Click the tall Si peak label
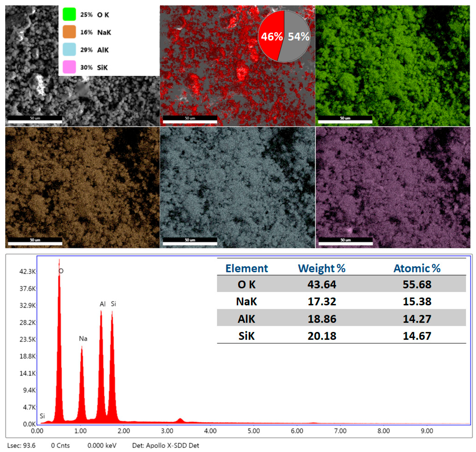 click(113, 304)
